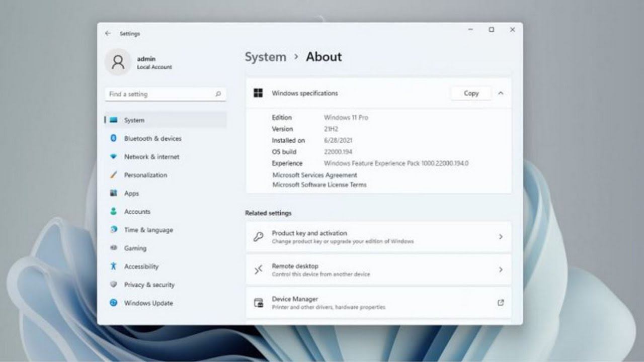Viewport: 644px width, 362px height.
Task: Click System in the breadcrumb heading
Action: (x=265, y=57)
